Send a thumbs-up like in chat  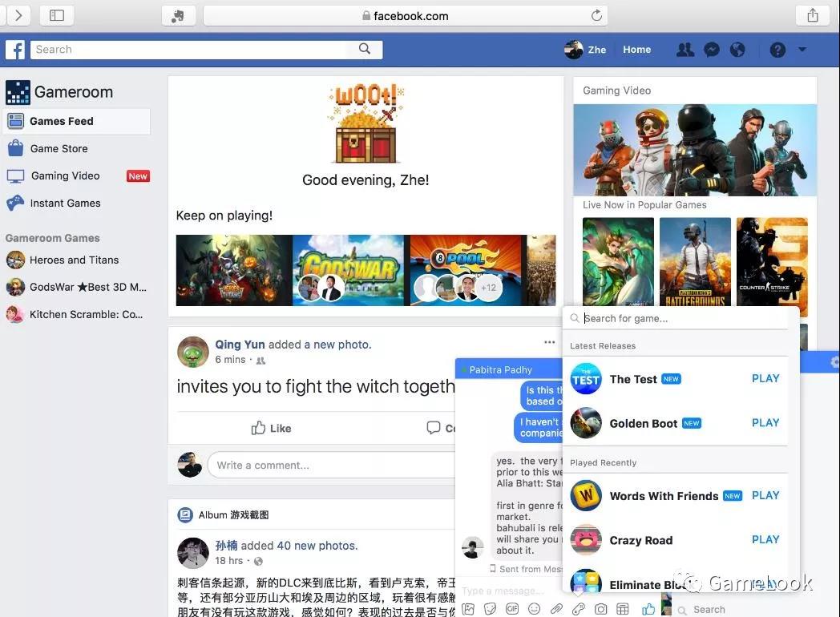(x=648, y=609)
